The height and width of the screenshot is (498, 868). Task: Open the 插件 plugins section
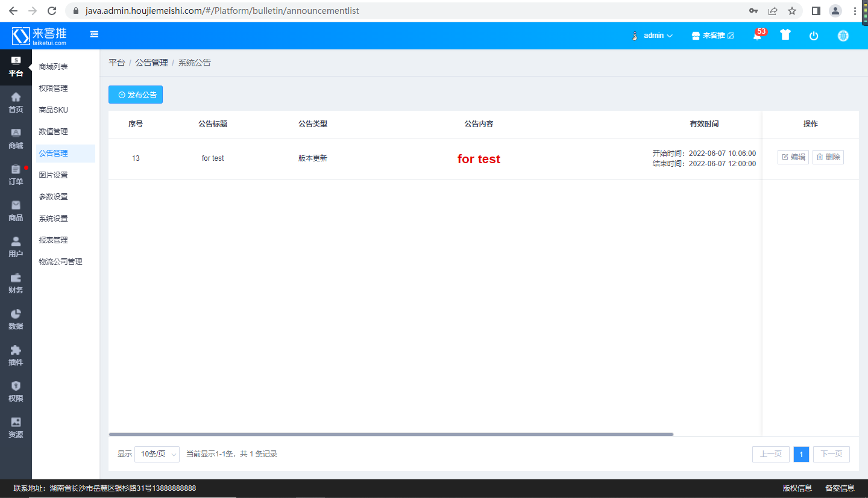16,356
